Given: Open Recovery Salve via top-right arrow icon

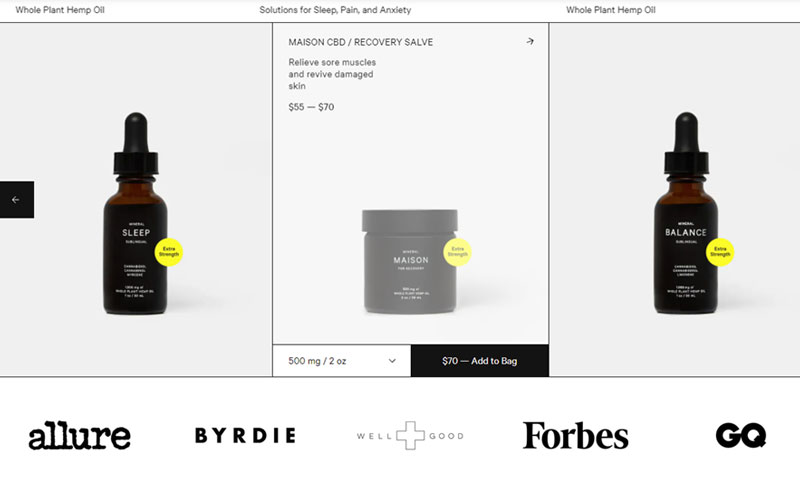Looking at the screenshot, I should 530,41.
